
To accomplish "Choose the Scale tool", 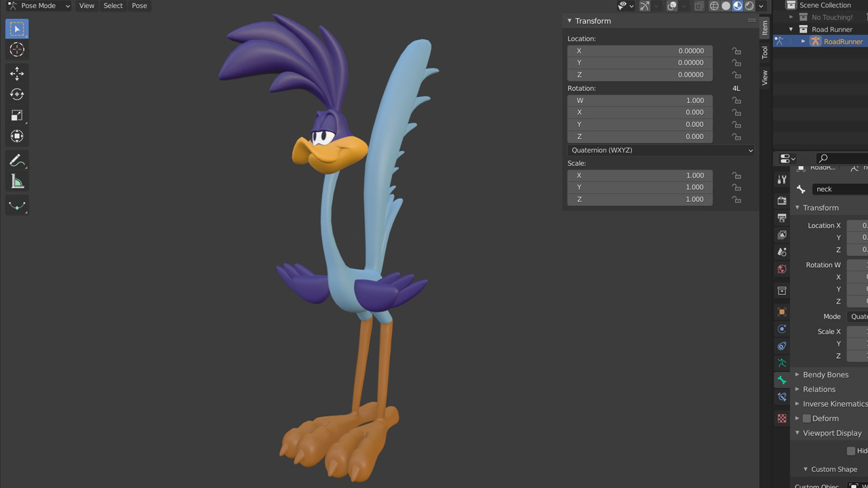I will coord(17,115).
